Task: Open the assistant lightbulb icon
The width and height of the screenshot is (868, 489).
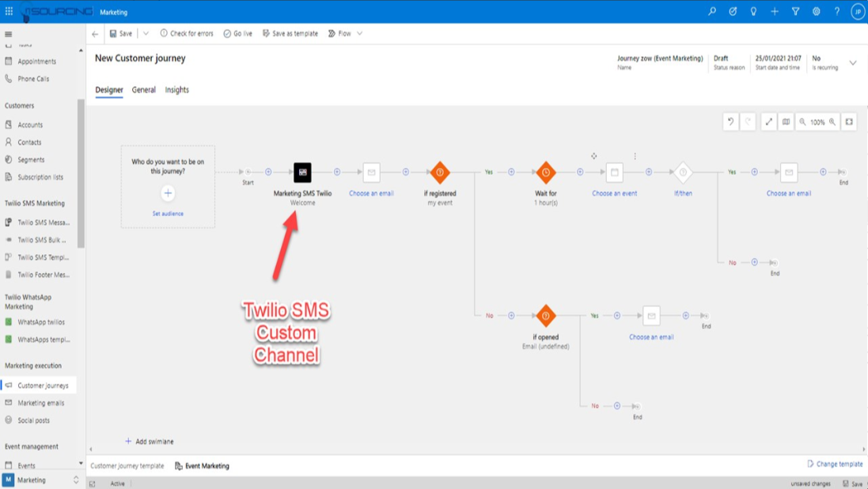Action: tap(753, 12)
